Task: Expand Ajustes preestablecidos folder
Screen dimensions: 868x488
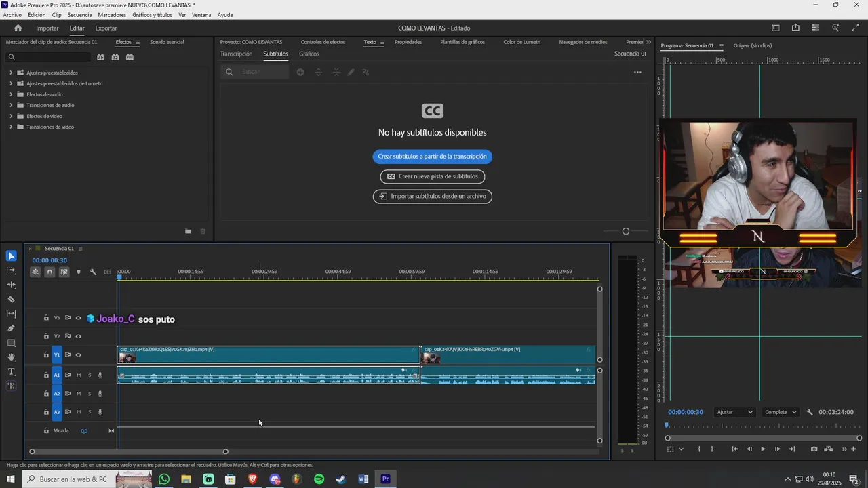Action: 11,73
